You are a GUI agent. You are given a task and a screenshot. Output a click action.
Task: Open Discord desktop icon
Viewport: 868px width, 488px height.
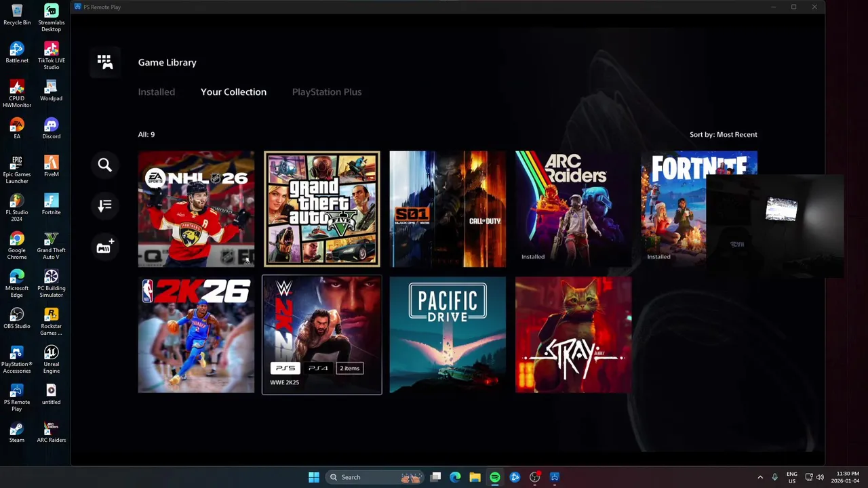tap(51, 129)
